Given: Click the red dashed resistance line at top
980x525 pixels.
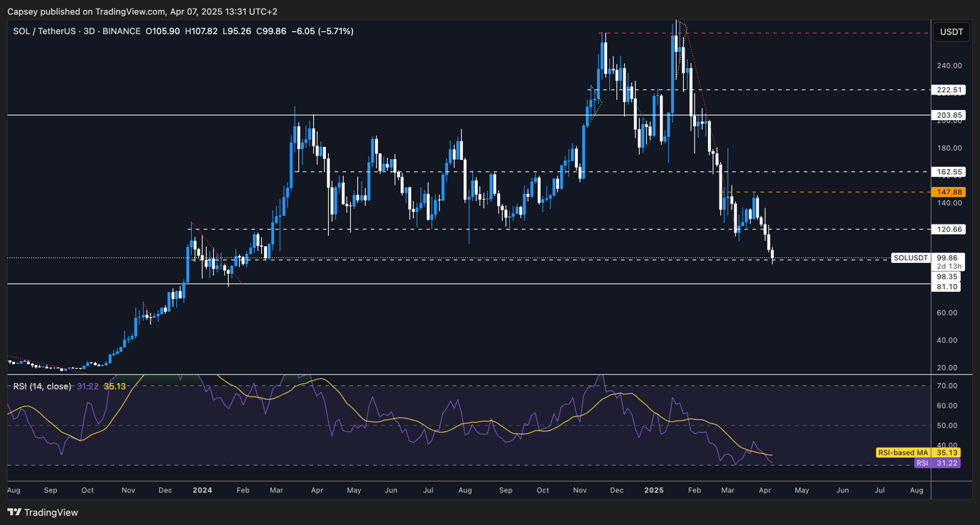Looking at the screenshot, I should click(781, 33).
